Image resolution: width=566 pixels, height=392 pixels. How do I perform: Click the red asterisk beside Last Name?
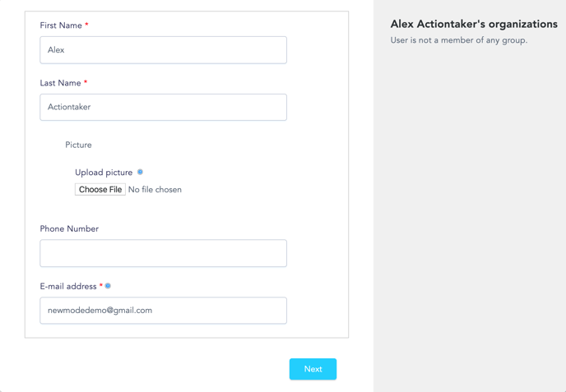click(86, 82)
